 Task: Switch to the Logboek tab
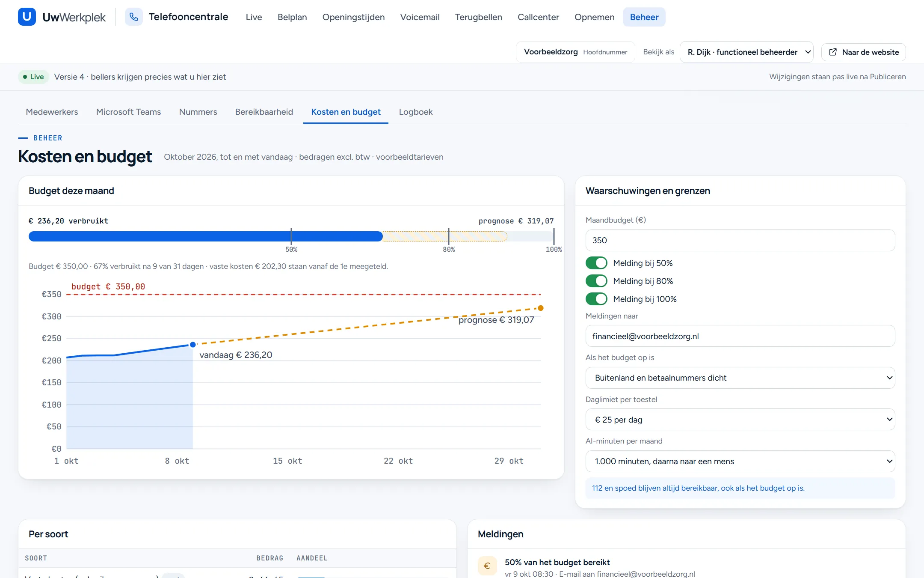(x=416, y=112)
